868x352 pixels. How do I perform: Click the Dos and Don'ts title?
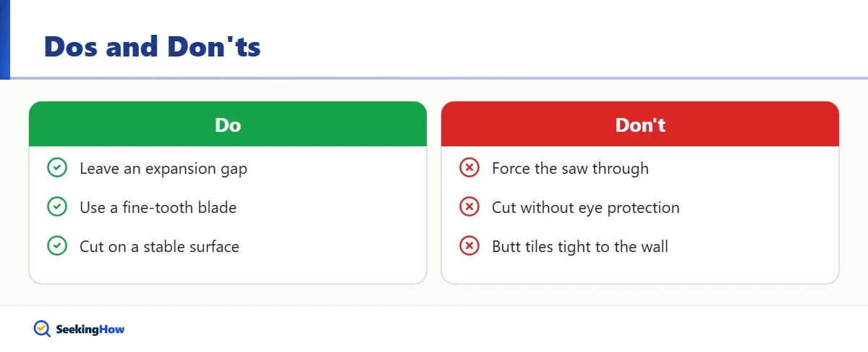tap(153, 47)
